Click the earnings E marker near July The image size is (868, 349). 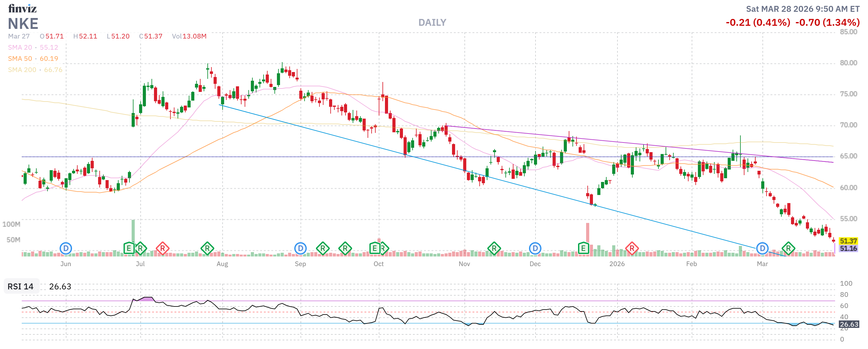pos(129,249)
